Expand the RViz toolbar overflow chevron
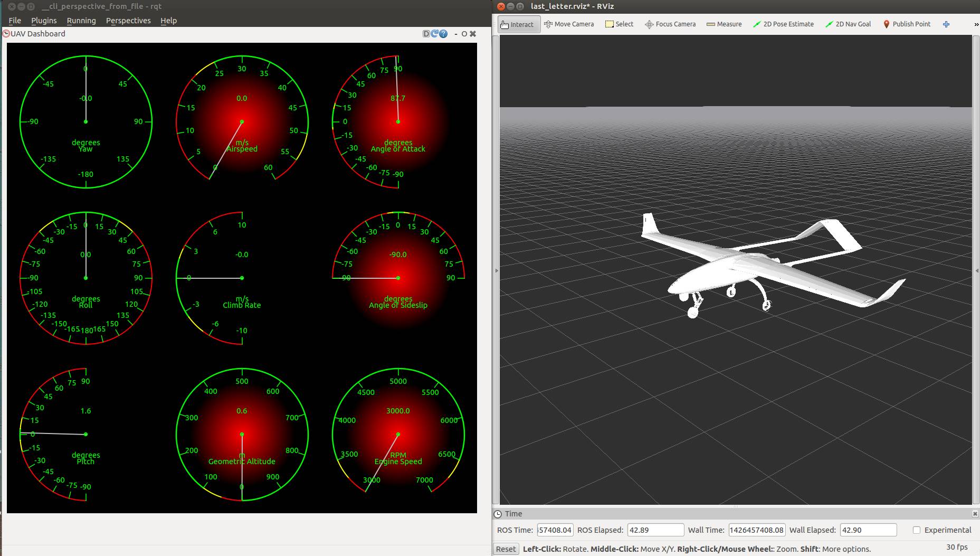Viewport: 980px width, 556px height. [x=976, y=25]
